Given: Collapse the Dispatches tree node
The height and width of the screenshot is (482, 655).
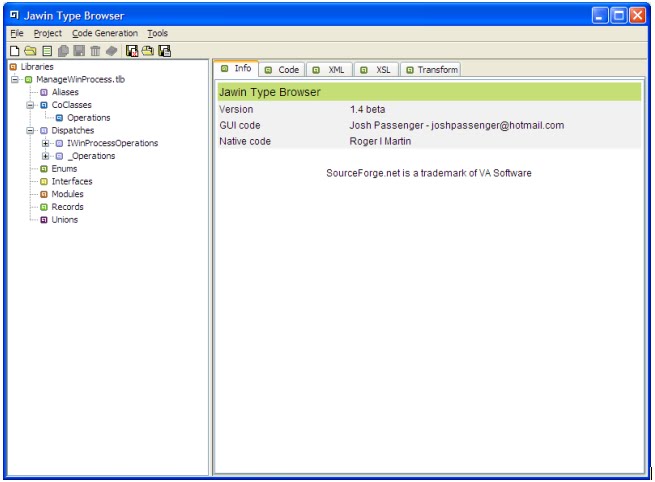Looking at the screenshot, I should pos(30,130).
